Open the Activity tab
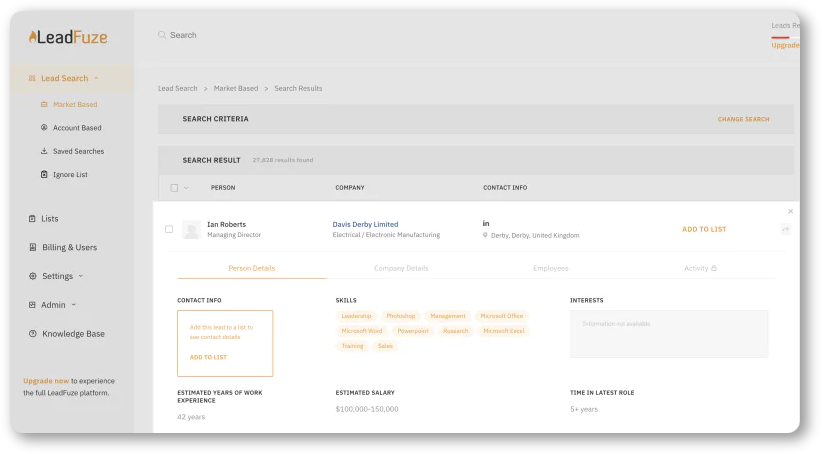The height and width of the screenshot is (454, 822). coord(700,268)
